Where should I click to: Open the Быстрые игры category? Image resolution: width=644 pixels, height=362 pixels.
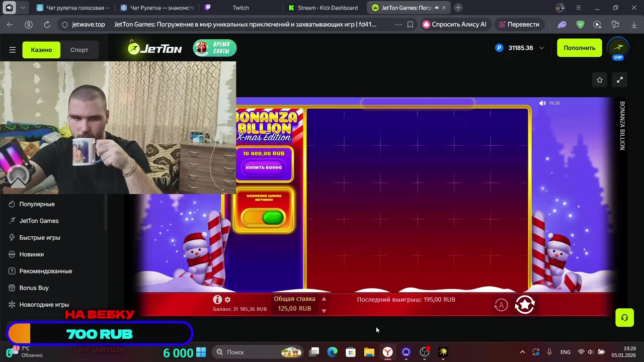[x=40, y=237]
